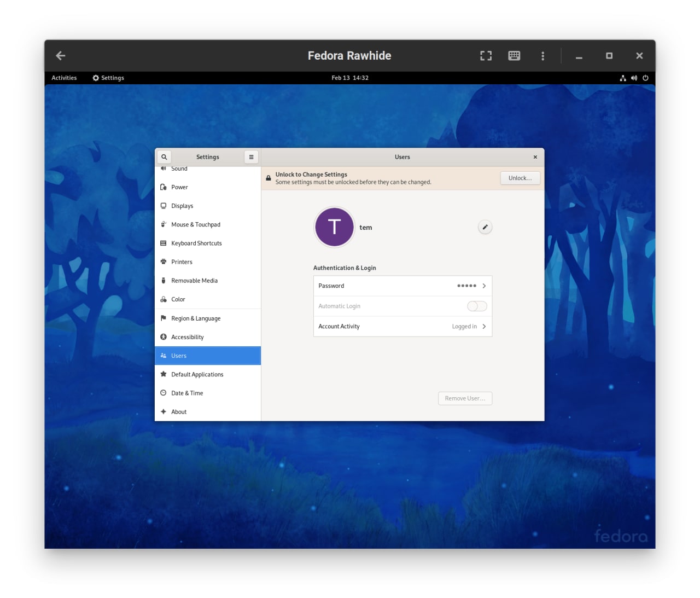Open Account Activity details
This screenshot has height=598, width=700.
click(x=402, y=326)
